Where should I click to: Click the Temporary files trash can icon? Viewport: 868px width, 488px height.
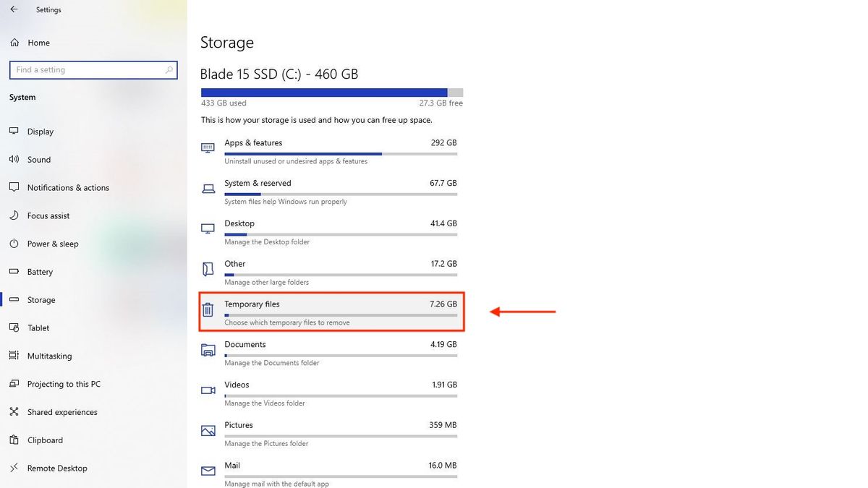pos(208,309)
